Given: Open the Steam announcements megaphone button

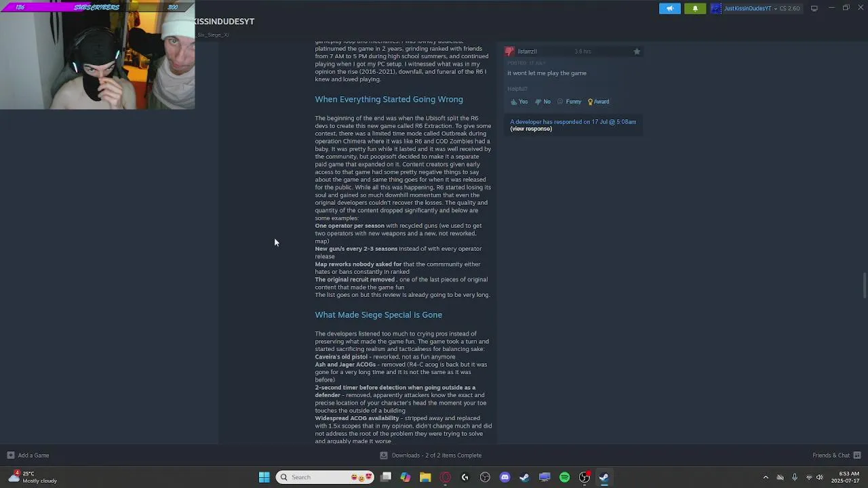Looking at the screenshot, I should click(x=669, y=8).
